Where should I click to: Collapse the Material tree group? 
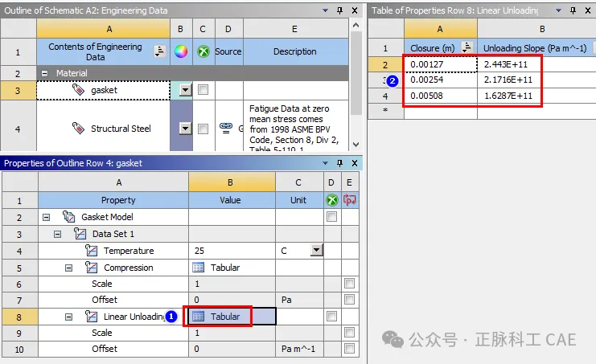[45, 73]
